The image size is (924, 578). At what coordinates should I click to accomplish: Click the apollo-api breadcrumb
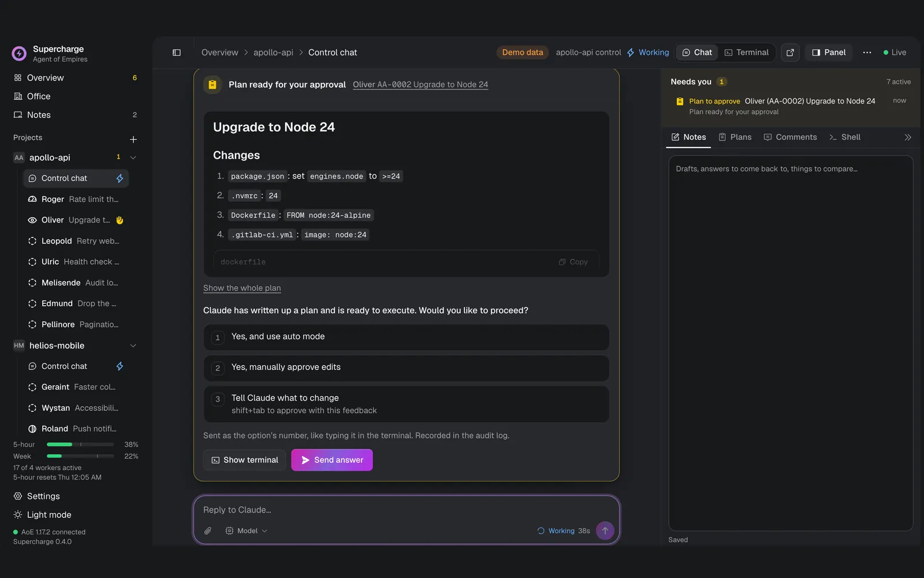point(273,53)
